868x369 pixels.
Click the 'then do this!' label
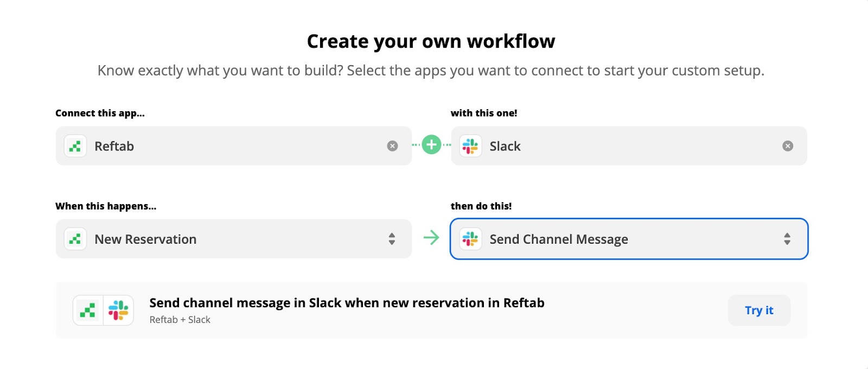(481, 206)
